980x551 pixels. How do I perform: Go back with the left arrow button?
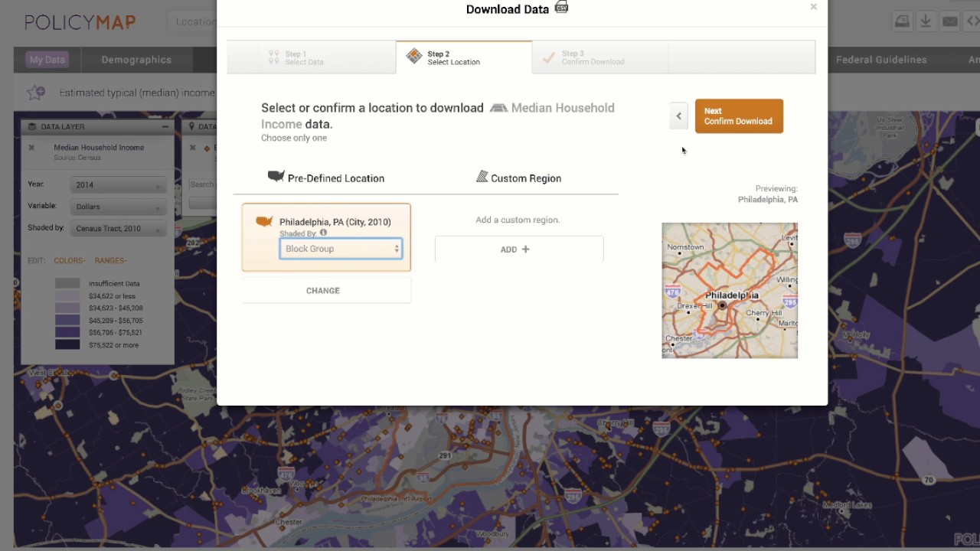coord(678,116)
